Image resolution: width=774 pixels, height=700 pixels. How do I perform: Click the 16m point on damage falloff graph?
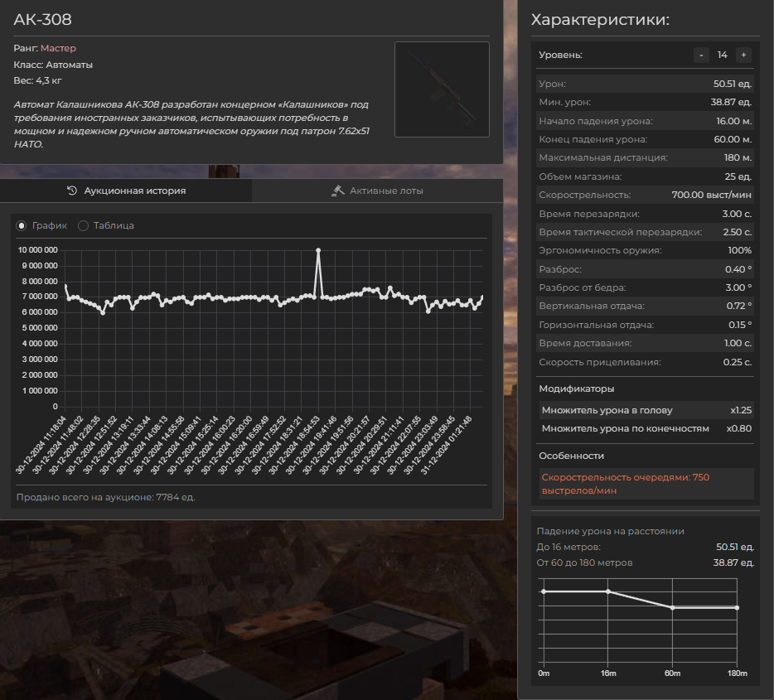(608, 591)
